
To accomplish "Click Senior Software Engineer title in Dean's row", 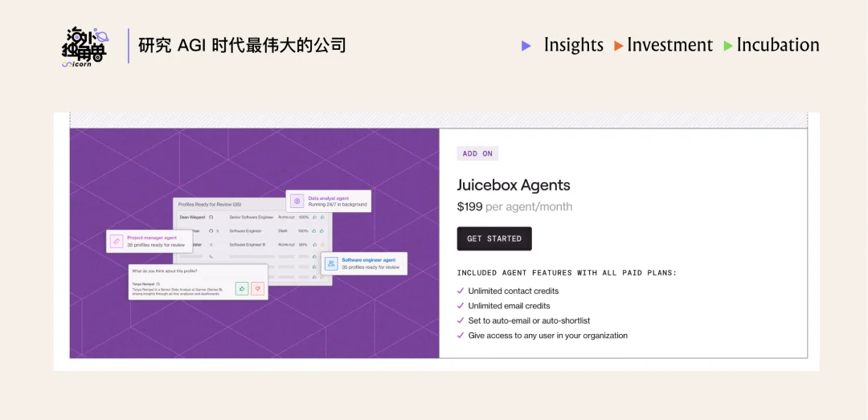I will click(x=252, y=217).
